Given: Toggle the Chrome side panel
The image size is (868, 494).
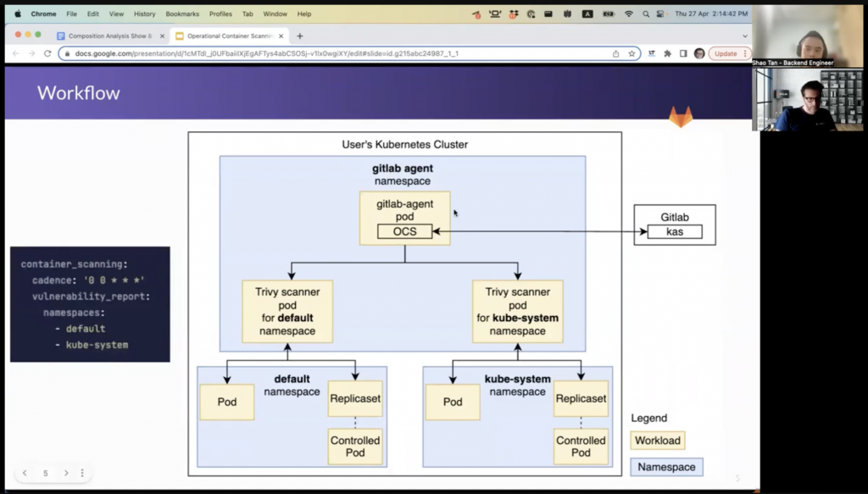Looking at the screenshot, I should pyautogui.click(x=684, y=53).
